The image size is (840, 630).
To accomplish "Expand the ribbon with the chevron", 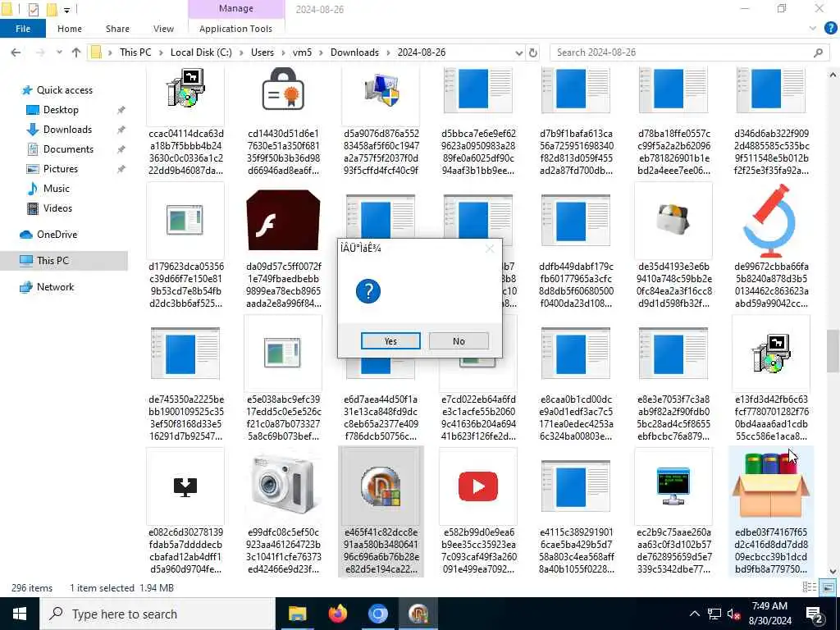I will [x=812, y=29].
